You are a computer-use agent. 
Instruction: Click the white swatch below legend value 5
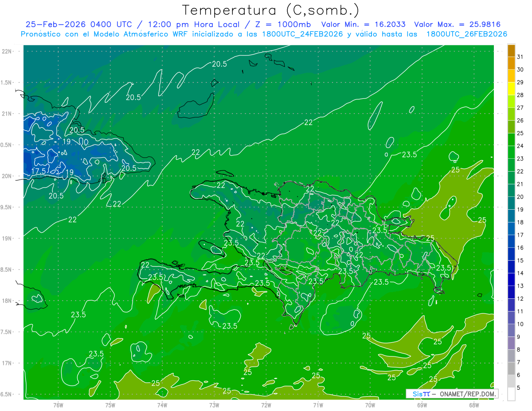tap(511, 394)
